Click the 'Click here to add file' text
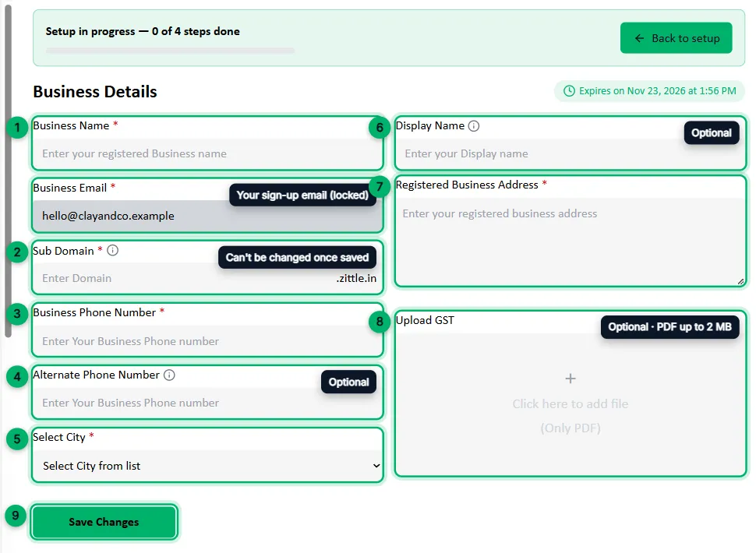The width and height of the screenshot is (756, 553). (x=571, y=403)
